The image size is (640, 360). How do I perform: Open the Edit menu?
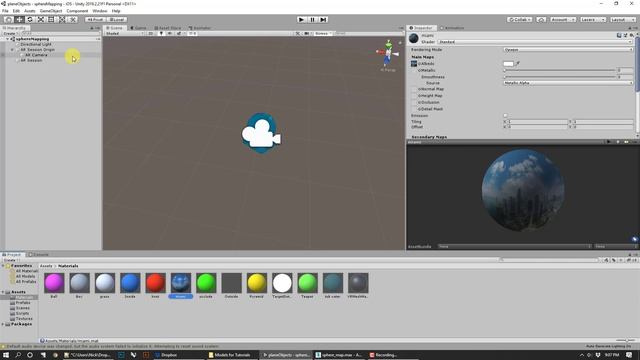(16, 11)
